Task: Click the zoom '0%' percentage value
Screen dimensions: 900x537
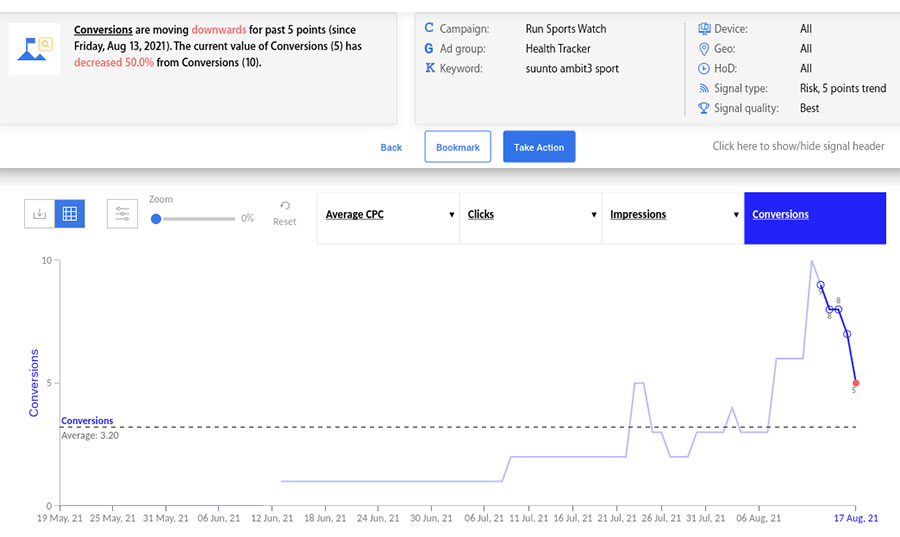Action: (x=247, y=218)
